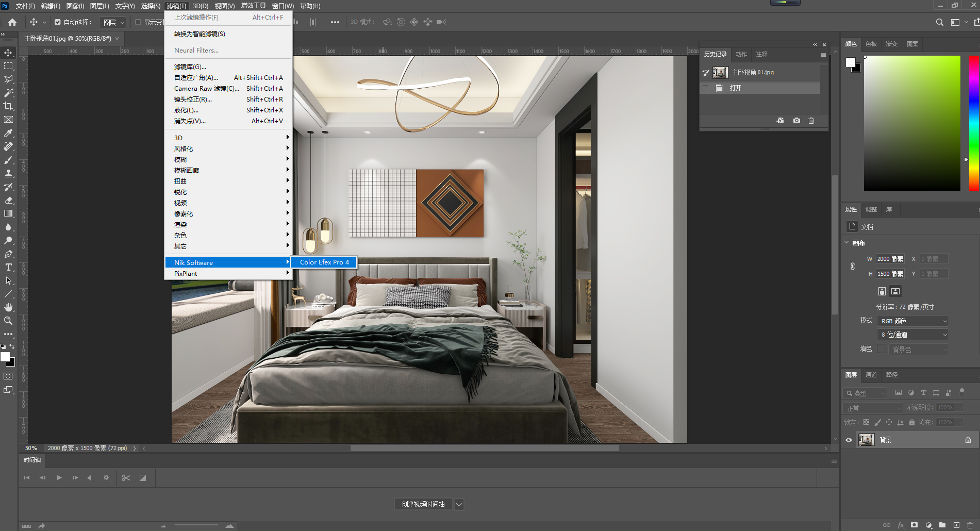Enable the Show Transform Controls checkbox
Image resolution: width=980 pixels, height=531 pixels.
click(138, 22)
